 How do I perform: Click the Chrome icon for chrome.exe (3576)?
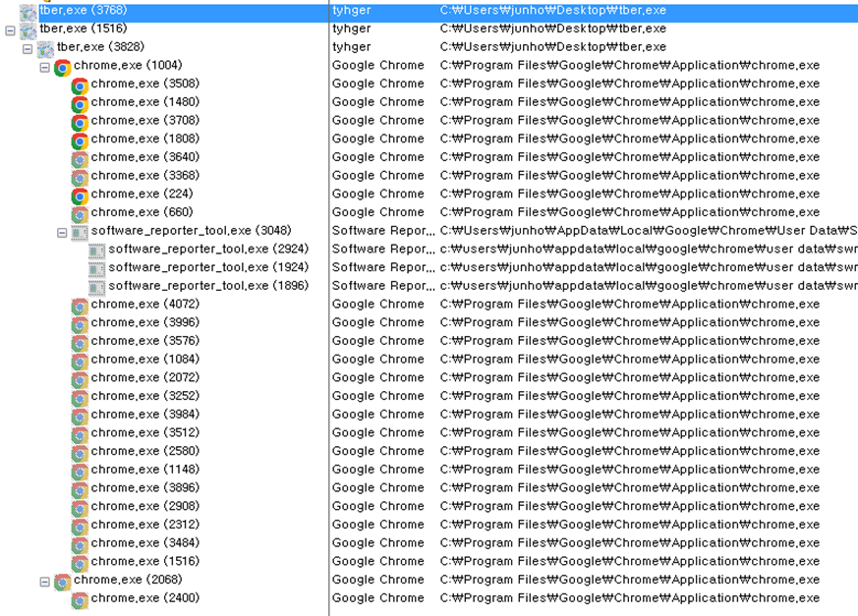pyautogui.click(x=80, y=343)
